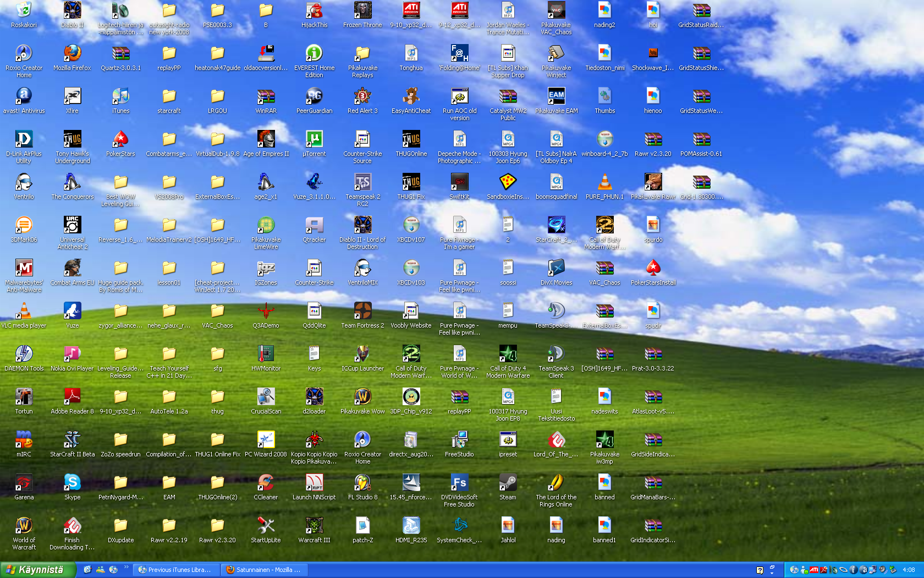Select the Adobe Reader 8 icon
The image size is (924, 578).
(x=72, y=397)
